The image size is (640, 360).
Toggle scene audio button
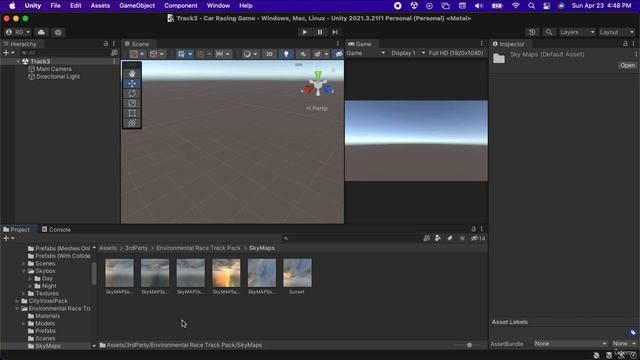302,54
